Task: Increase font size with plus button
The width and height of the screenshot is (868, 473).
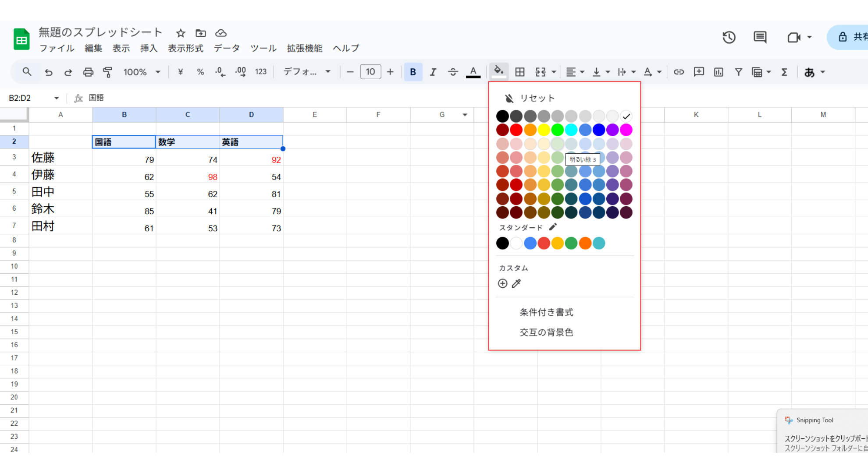Action: click(x=390, y=72)
